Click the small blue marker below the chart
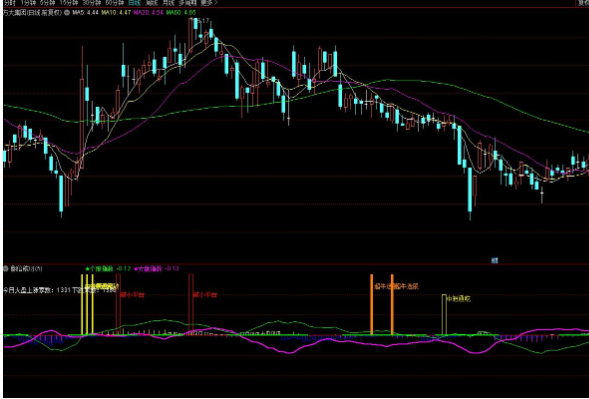Image resolution: width=589 pixels, height=399 pixels. point(495,260)
